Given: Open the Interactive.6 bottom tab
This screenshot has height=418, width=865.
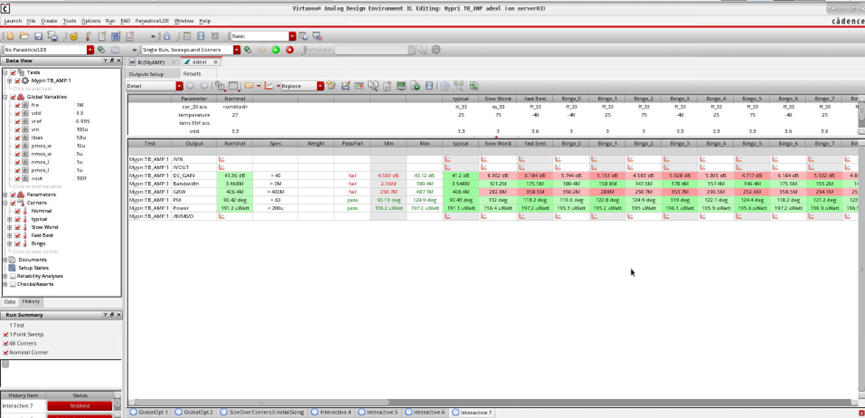Looking at the screenshot, I should 426,412.
